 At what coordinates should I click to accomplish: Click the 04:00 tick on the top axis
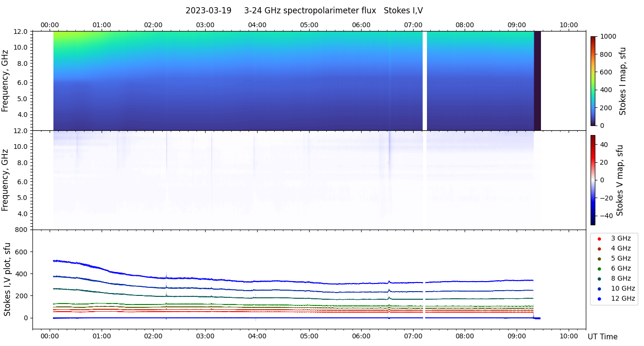257,25
